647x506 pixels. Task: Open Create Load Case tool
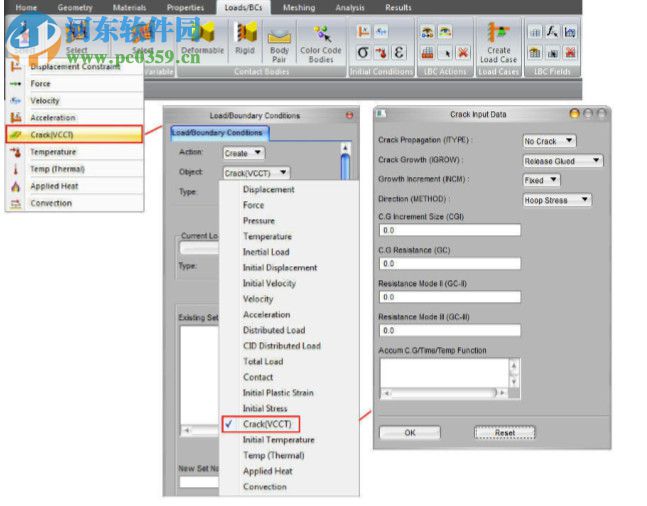[498, 43]
